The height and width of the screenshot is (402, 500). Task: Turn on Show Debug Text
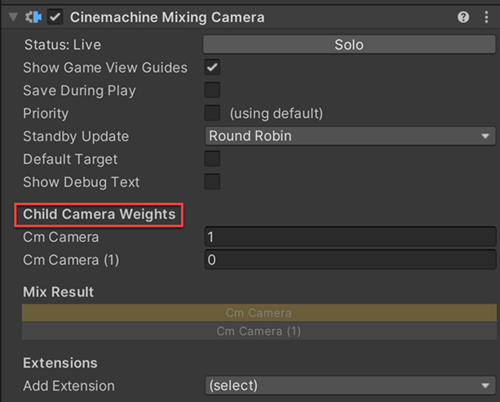[x=212, y=182]
